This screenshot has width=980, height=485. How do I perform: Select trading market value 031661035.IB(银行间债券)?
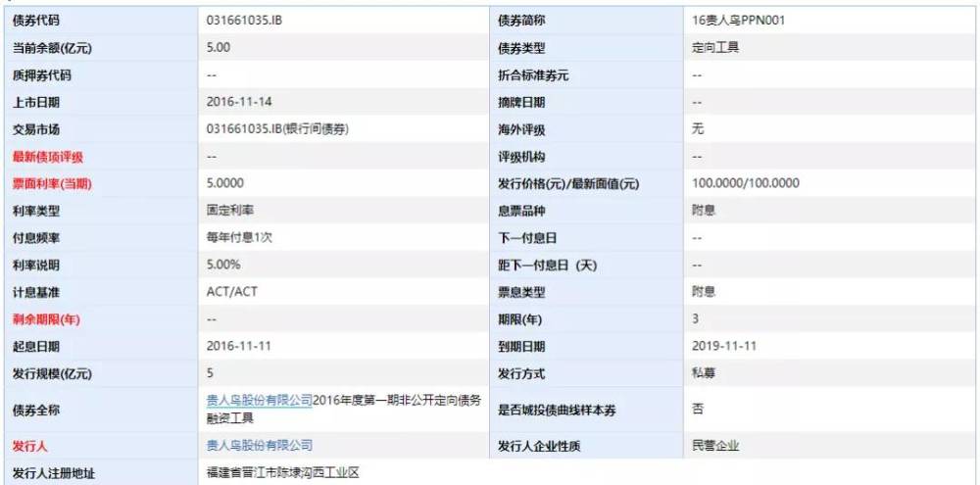(x=277, y=128)
